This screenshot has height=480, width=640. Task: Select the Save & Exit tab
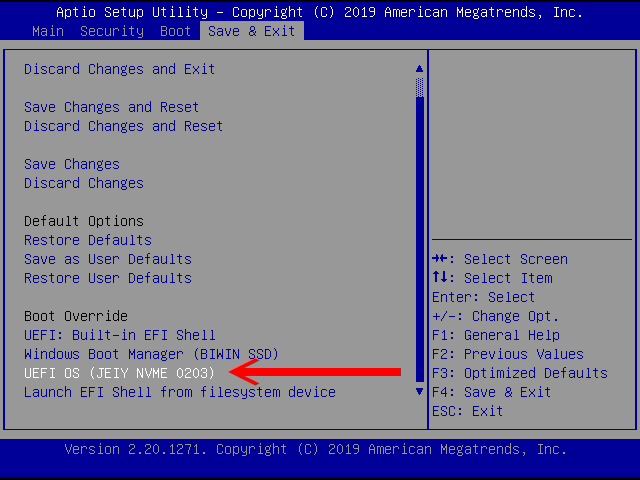pos(252,31)
